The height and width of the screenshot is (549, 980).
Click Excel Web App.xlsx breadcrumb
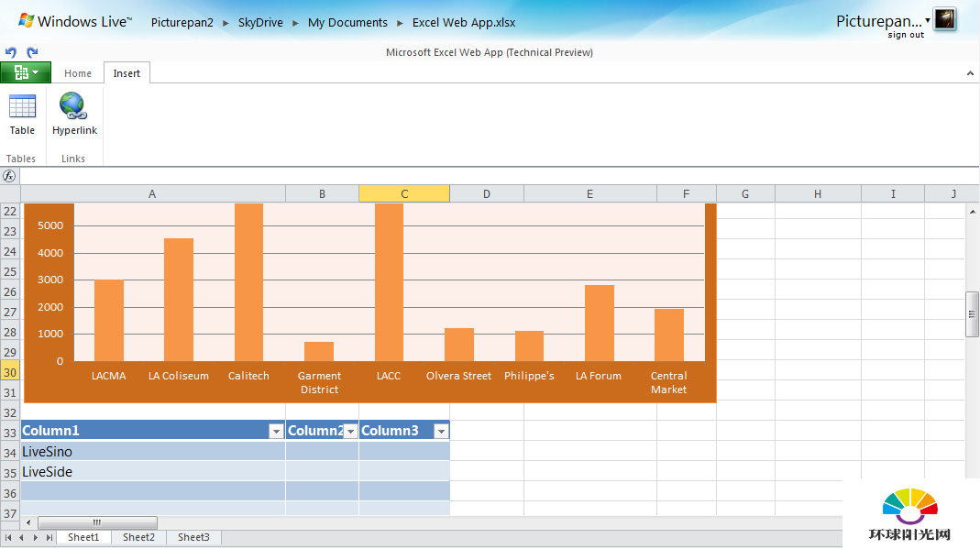(x=464, y=23)
